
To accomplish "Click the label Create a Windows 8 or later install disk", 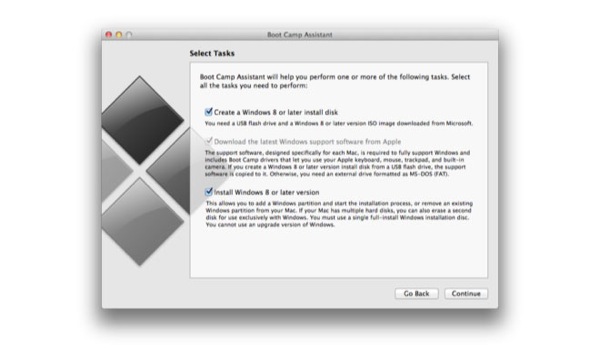I will click(276, 112).
